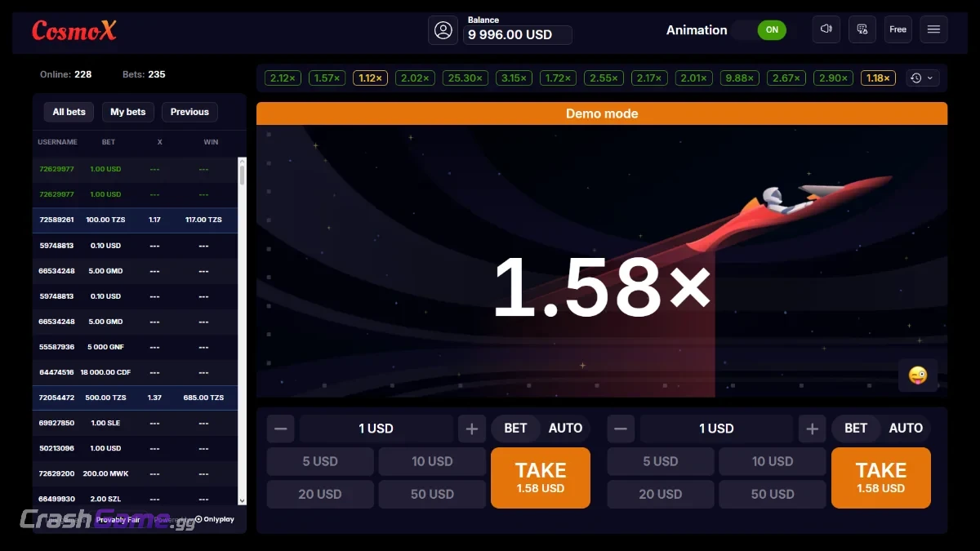The width and height of the screenshot is (980, 551).
Task: Select BET mode on left panel
Action: point(515,428)
